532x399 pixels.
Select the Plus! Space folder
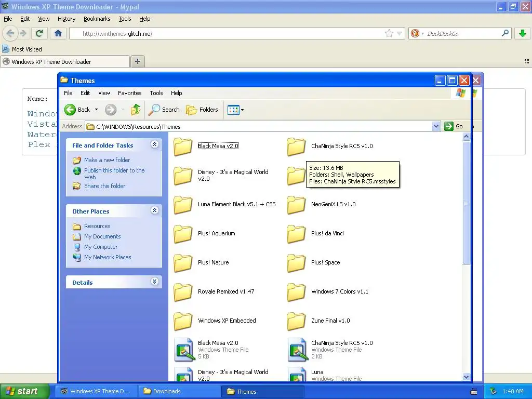point(313,262)
